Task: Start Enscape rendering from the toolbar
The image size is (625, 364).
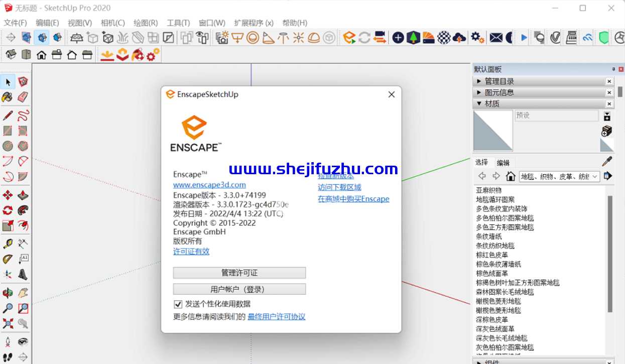Action: click(x=349, y=37)
